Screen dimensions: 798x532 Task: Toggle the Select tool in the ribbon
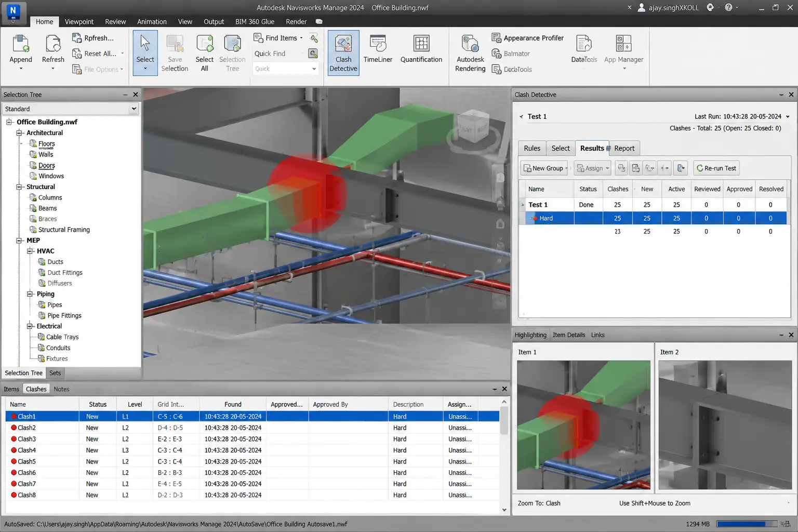point(145,53)
